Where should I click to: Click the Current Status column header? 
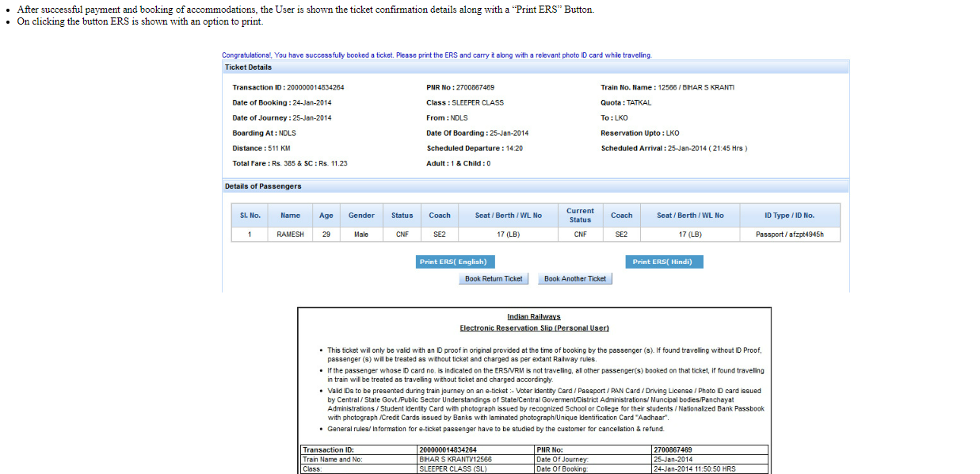click(580, 216)
